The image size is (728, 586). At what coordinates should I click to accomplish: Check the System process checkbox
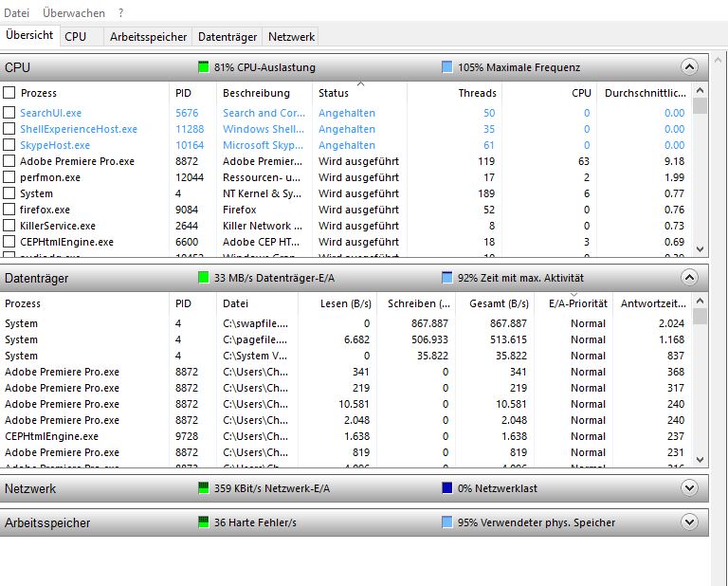coord(9,193)
